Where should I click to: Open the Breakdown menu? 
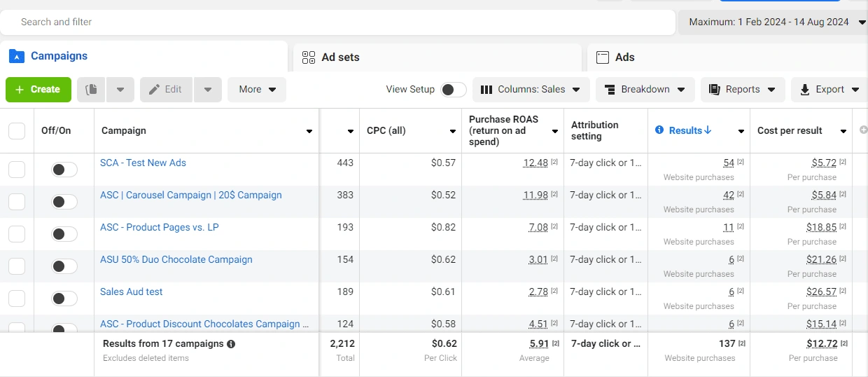645,90
